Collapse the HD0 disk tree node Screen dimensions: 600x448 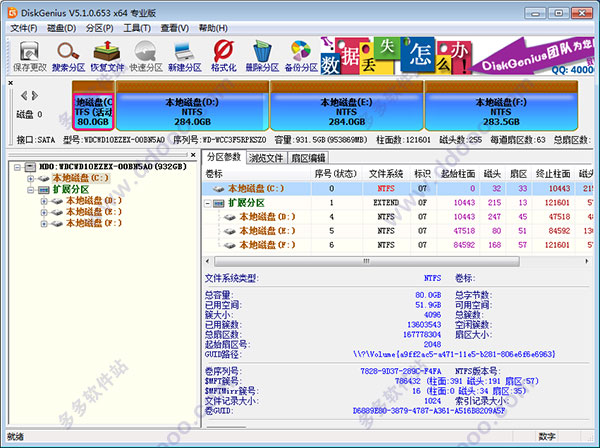[17, 167]
